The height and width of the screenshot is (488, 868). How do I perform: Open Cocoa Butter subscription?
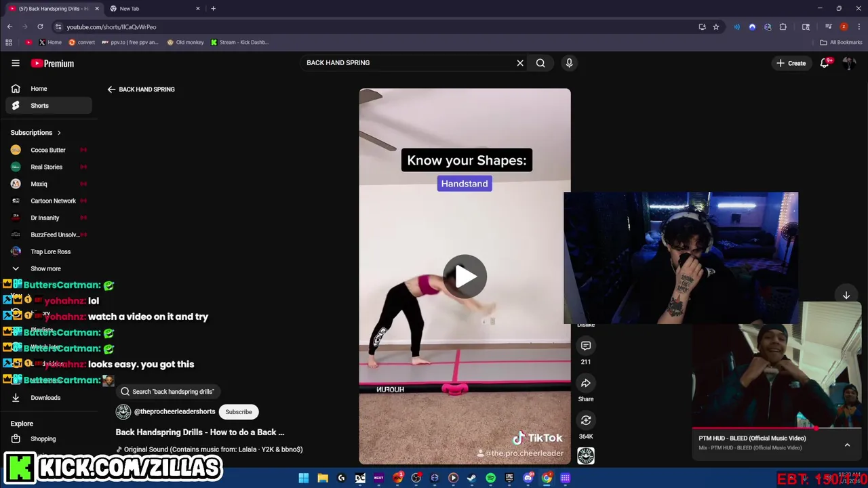[x=47, y=150]
